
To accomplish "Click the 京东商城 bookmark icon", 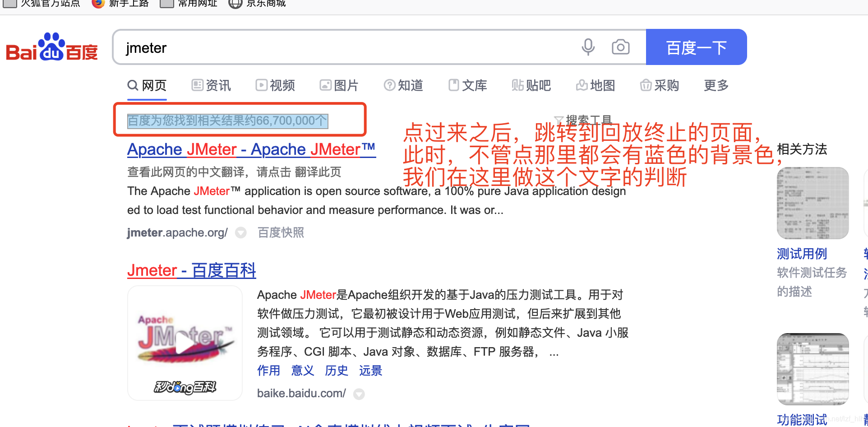I will (235, 4).
